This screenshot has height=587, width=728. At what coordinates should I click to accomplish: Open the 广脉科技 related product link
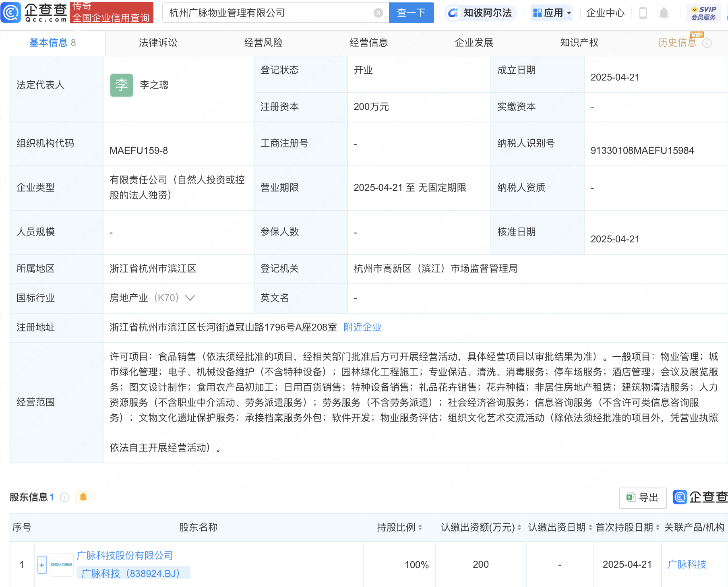pos(687,564)
